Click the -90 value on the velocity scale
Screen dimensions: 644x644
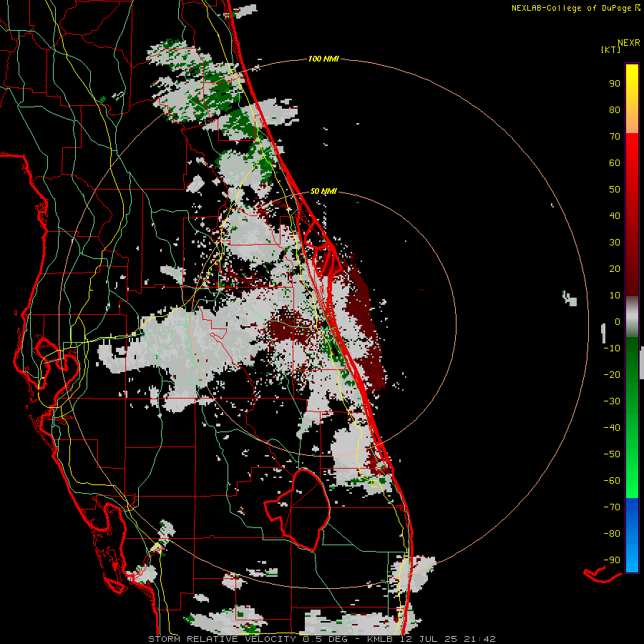coord(612,560)
